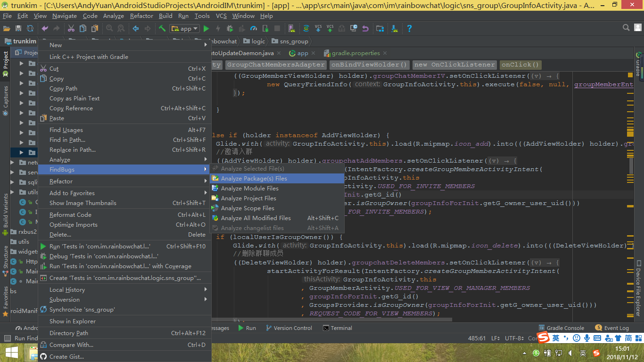Click the Synchronize toolbar icon

coord(30,28)
